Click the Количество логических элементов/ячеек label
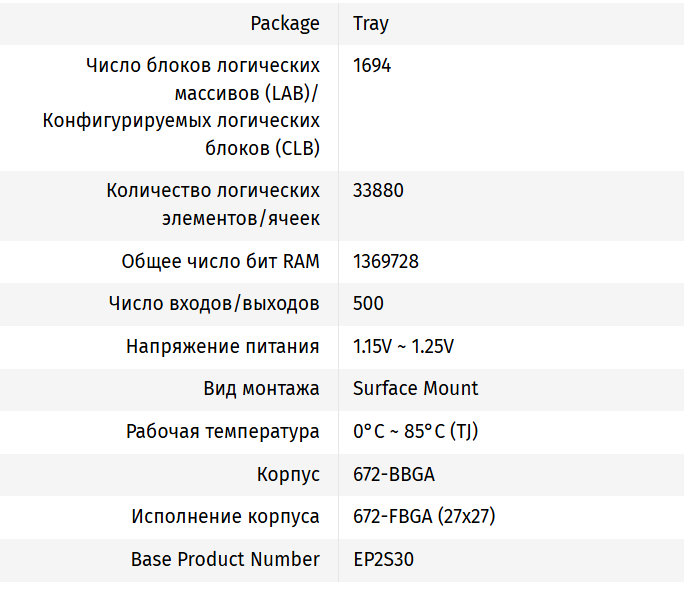The height and width of the screenshot is (591, 684). click(213, 204)
